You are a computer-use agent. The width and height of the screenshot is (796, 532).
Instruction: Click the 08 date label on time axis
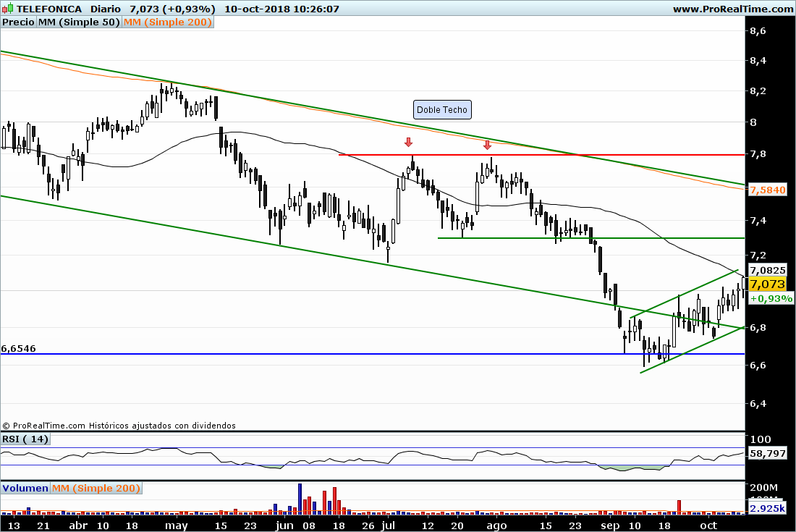click(309, 525)
